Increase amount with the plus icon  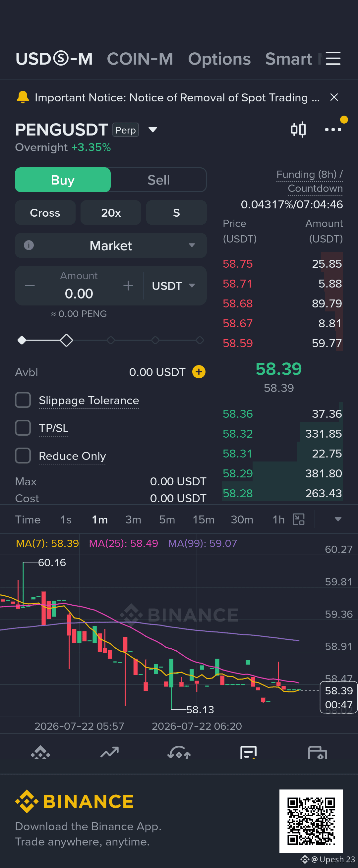click(x=128, y=286)
